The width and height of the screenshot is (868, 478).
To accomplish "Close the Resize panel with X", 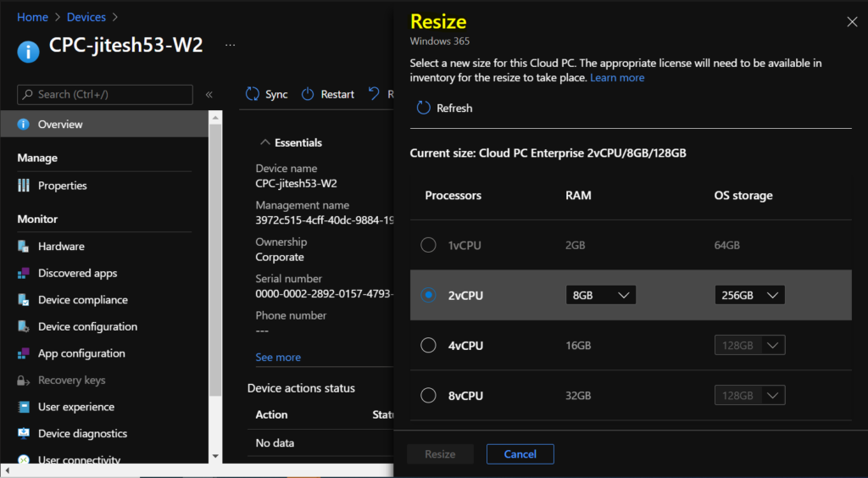I will tap(852, 22).
